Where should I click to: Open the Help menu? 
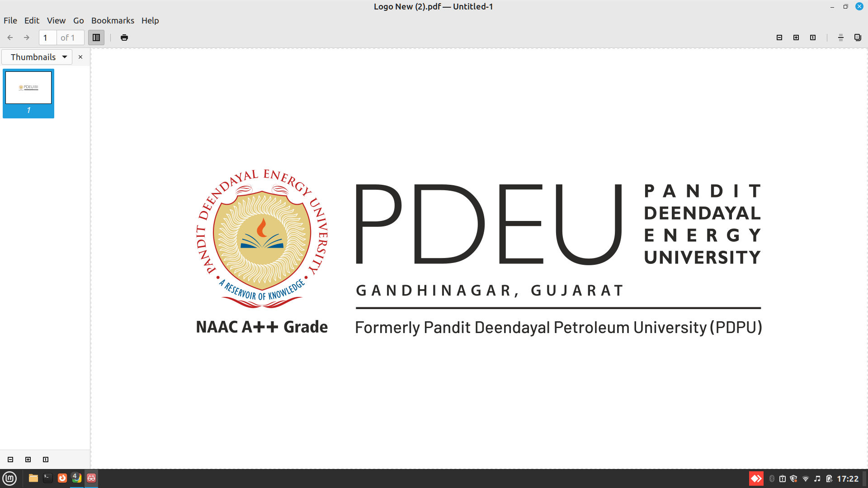point(150,20)
